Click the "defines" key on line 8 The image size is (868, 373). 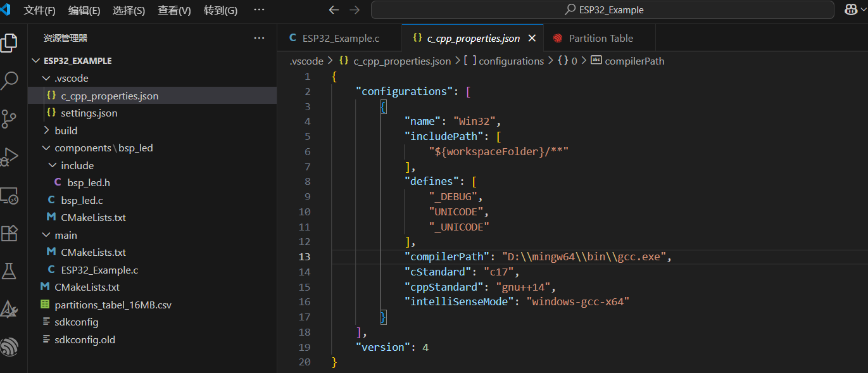coord(432,181)
